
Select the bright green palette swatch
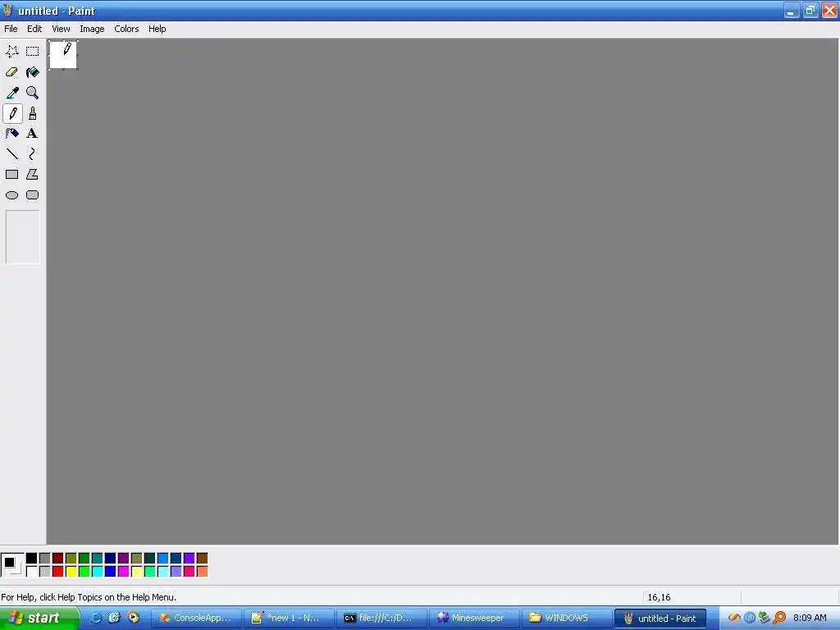click(84, 572)
